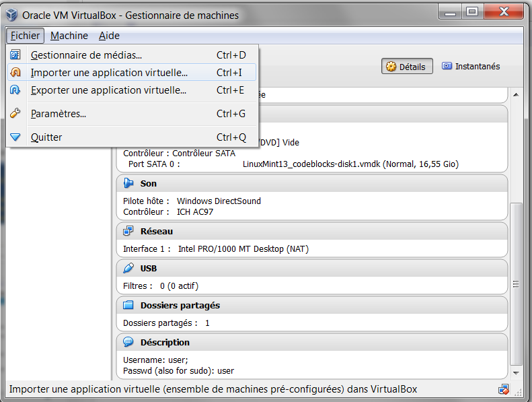Click the speaker icon of Son section
Viewport: 532px width, 402px height.
point(128,183)
